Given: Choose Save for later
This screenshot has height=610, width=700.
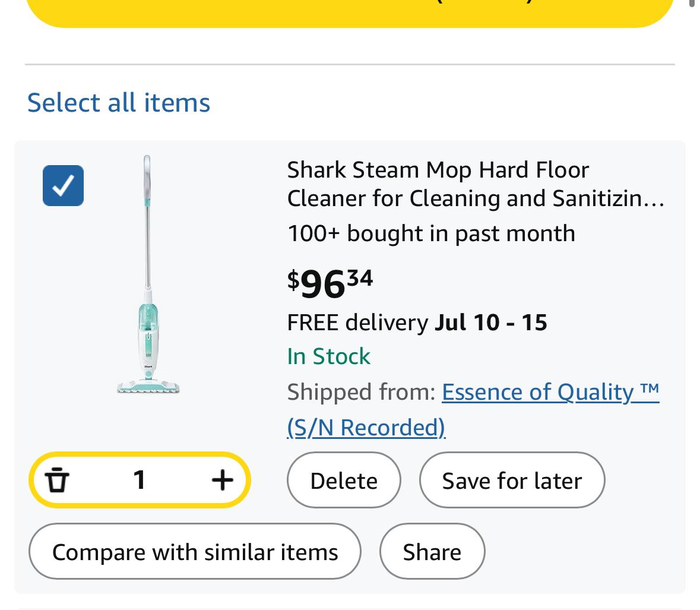Looking at the screenshot, I should pos(512,480).
